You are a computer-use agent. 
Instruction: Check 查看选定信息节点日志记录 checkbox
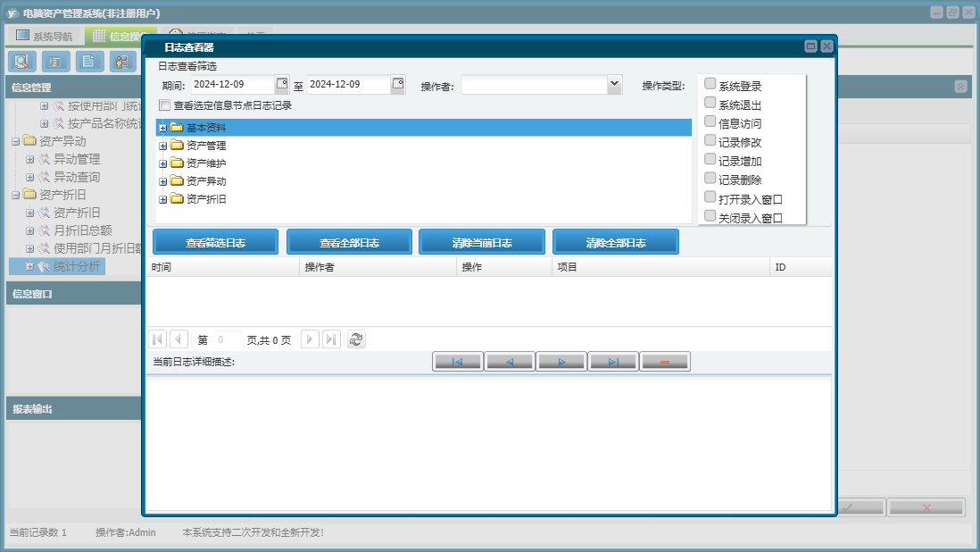point(165,105)
